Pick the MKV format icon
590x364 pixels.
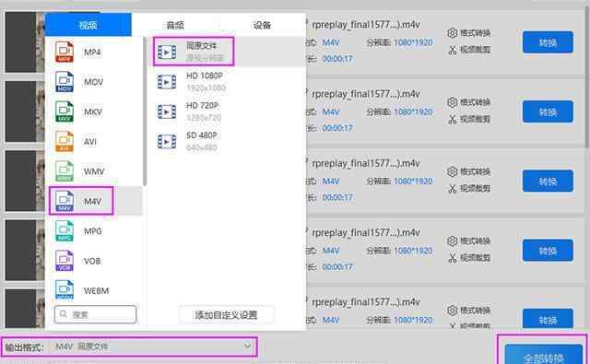(65, 112)
